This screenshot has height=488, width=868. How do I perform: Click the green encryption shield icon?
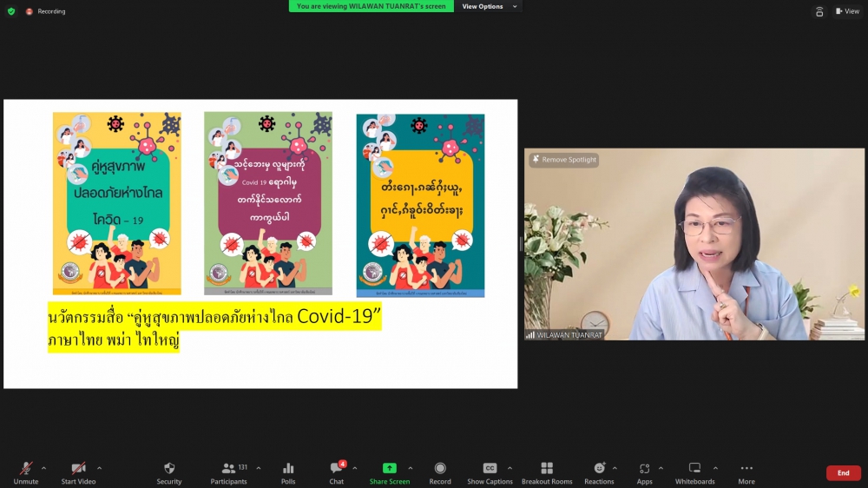pyautogui.click(x=11, y=11)
